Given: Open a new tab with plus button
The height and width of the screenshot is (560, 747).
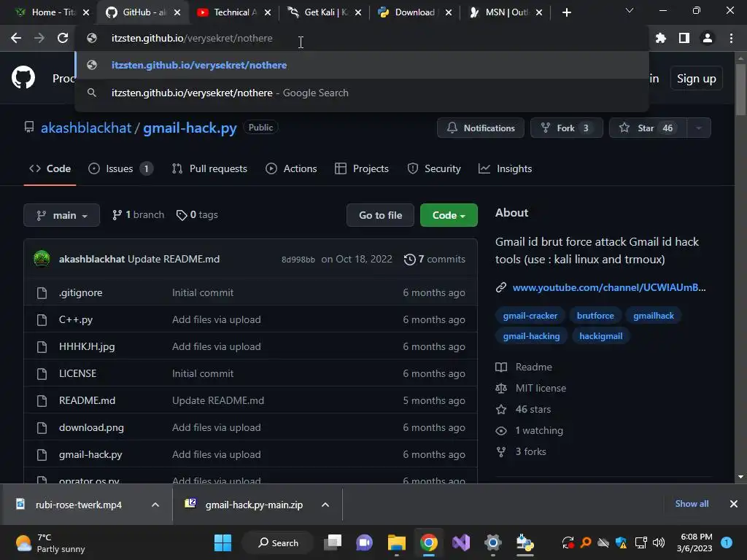Looking at the screenshot, I should tap(566, 12).
